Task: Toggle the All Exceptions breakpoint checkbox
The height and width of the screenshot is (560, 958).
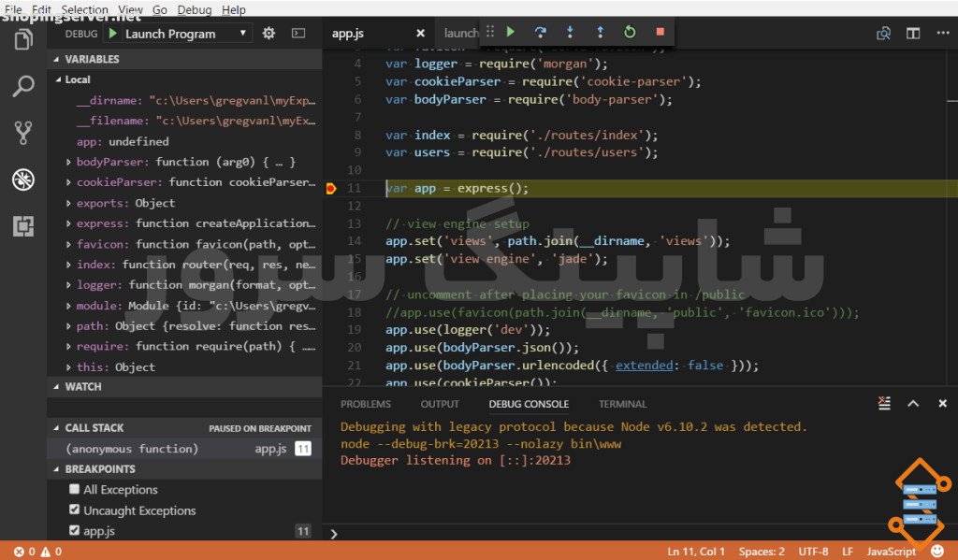Action: point(75,489)
